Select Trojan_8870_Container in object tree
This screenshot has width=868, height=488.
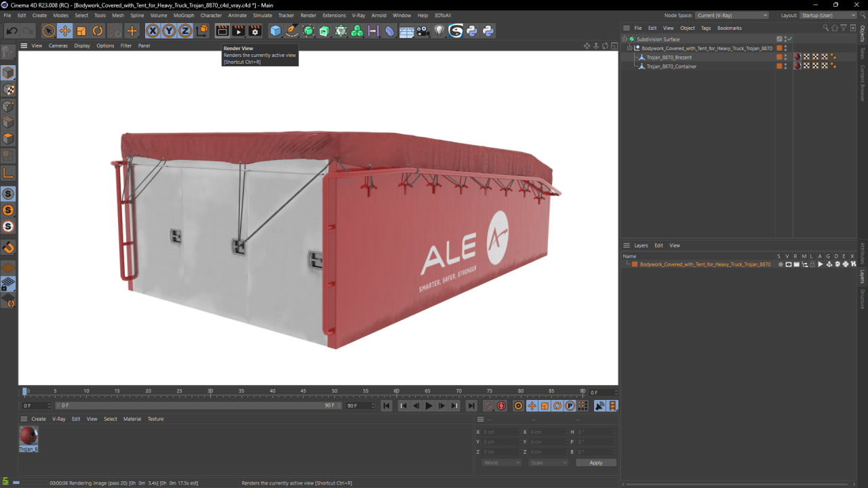pyautogui.click(x=671, y=66)
